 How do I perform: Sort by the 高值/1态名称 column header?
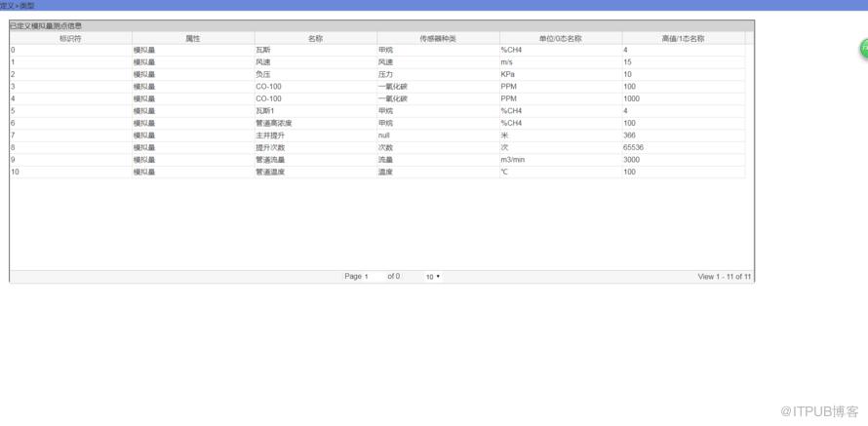pos(684,39)
